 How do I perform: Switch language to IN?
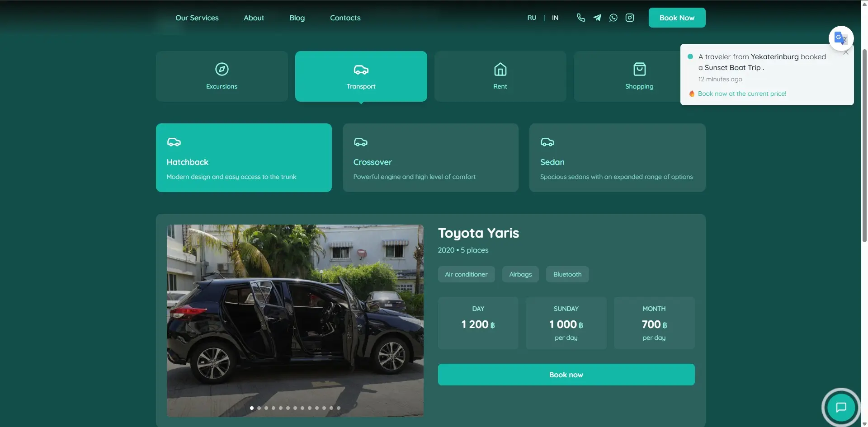pyautogui.click(x=555, y=18)
